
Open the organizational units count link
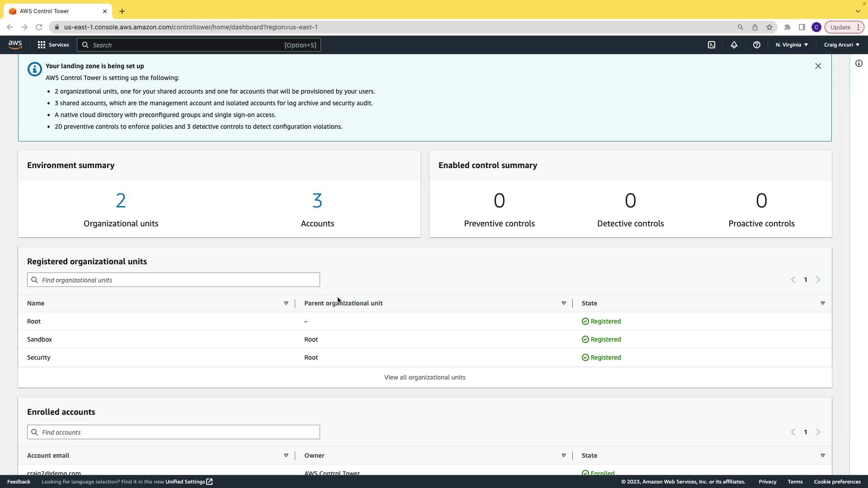click(x=121, y=201)
